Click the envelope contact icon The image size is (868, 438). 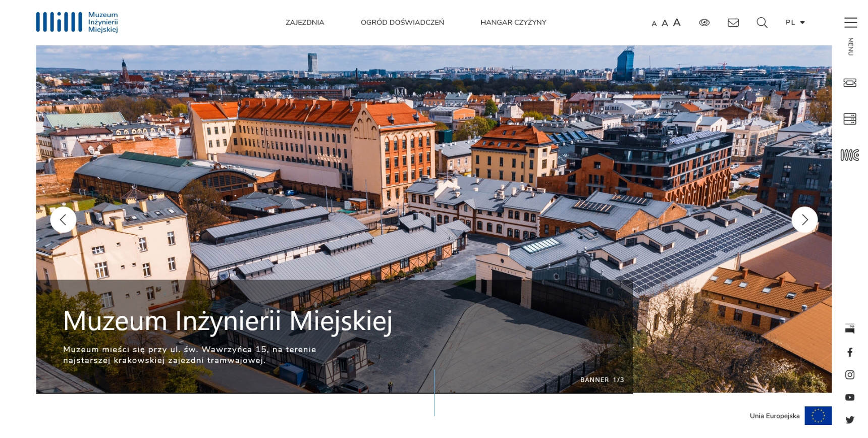[x=733, y=23]
